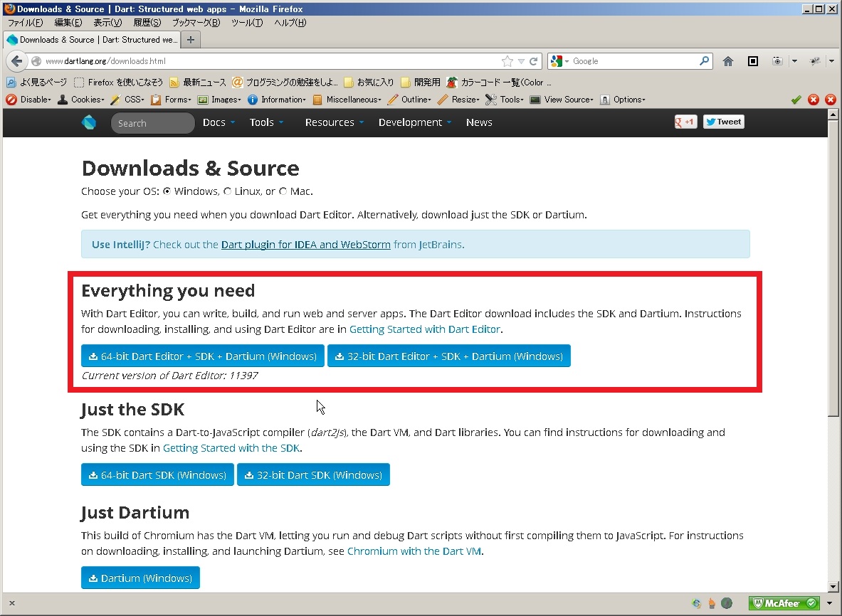Download 32-bit Dart Editor + SDK + Dartium
This screenshot has height=616, width=842.
coord(449,356)
